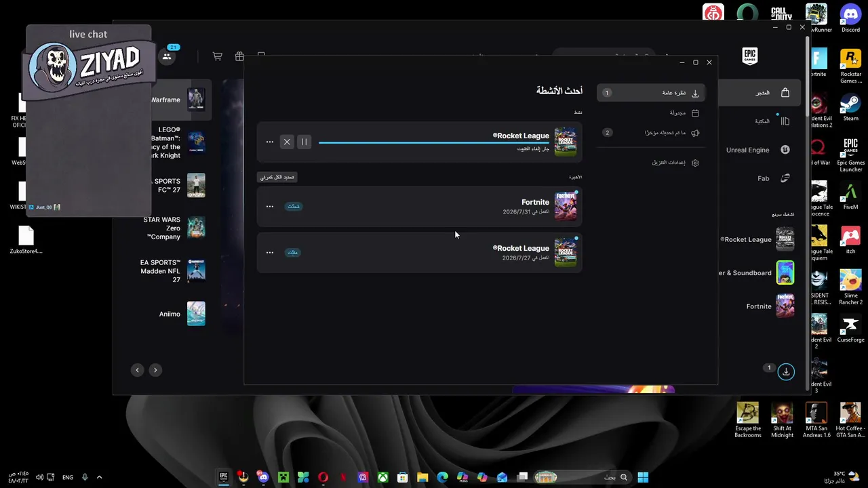
Task: Toggle the taskbar volume speaker icon
Action: 39,477
